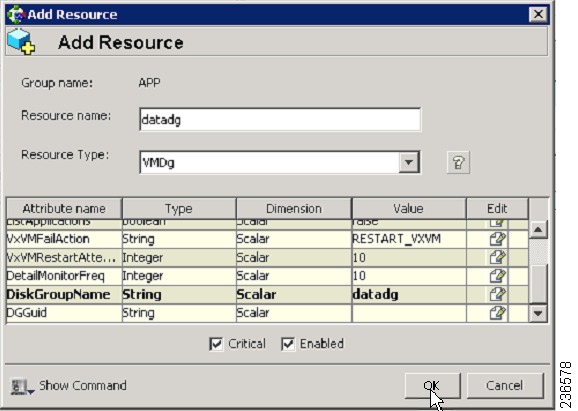The height and width of the screenshot is (411, 578).
Task: Sort by Attribute name column header
Action: (x=64, y=209)
